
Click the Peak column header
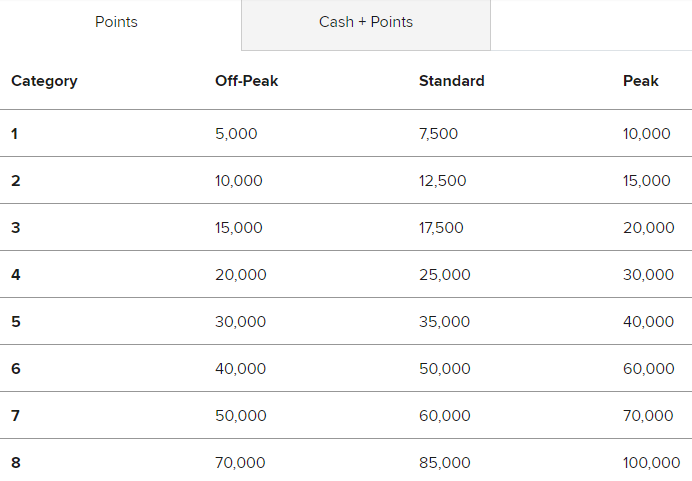point(640,81)
